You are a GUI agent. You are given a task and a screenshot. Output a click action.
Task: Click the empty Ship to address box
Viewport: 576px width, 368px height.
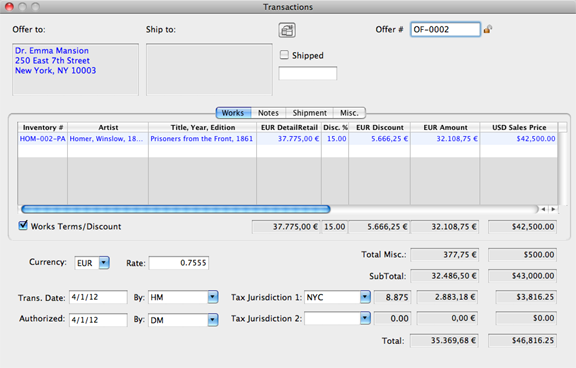click(209, 69)
